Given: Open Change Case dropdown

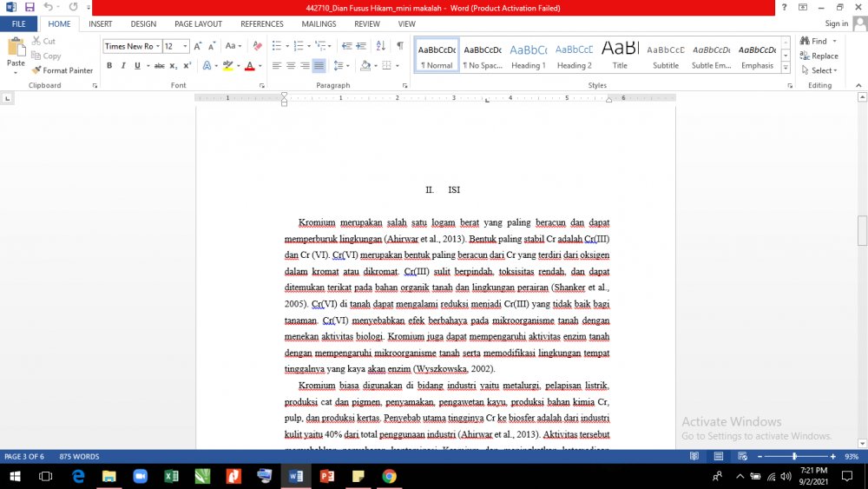Looking at the screenshot, I should pos(233,46).
